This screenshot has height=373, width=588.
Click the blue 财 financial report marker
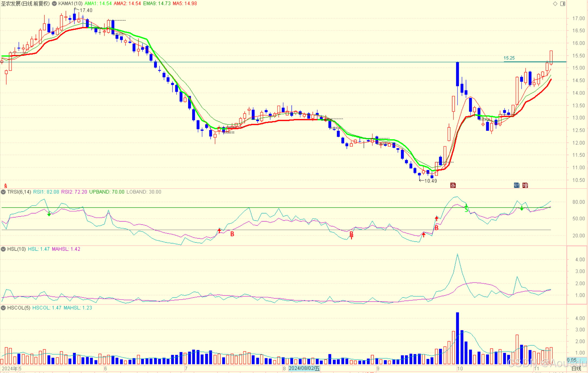coord(516,185)
